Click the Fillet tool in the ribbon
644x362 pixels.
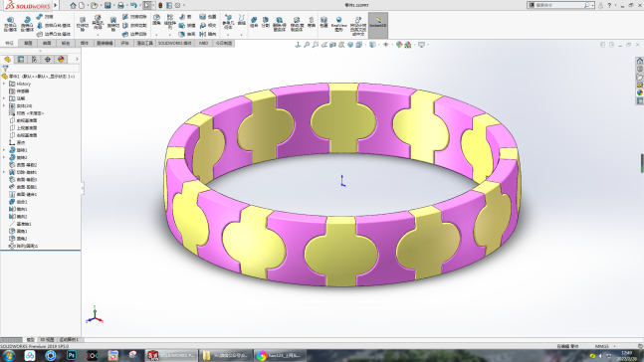(x=156, y=20)
